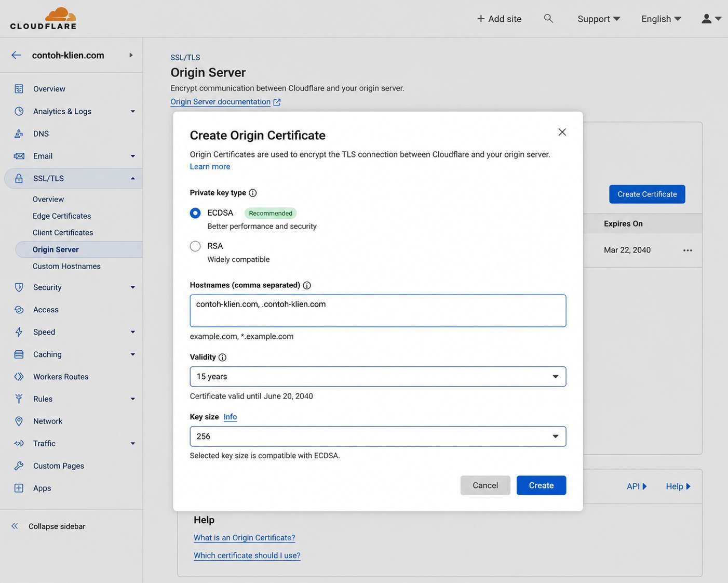Open the Learn more link
This screenshot has width=728, height=583.
tap(210, 166)
